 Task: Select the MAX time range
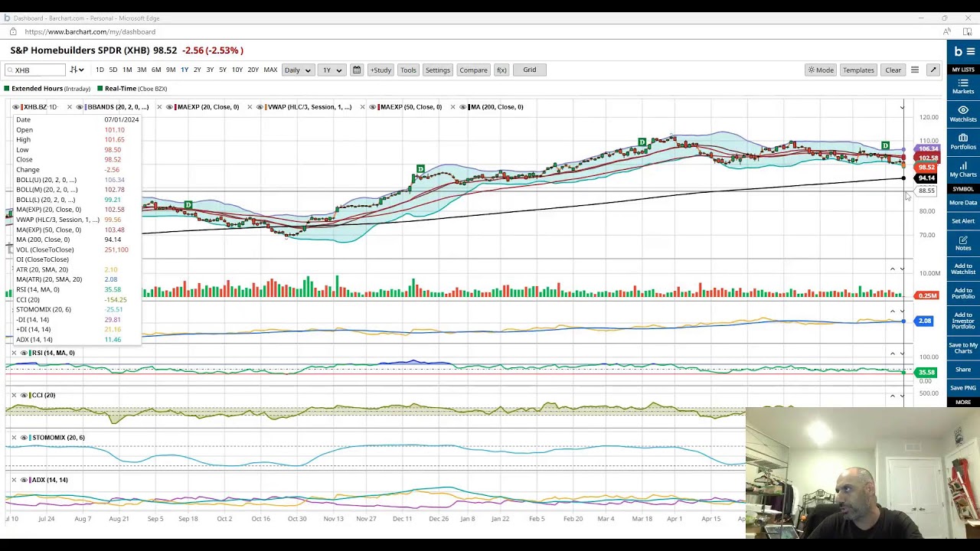click(x=270, y=70)
